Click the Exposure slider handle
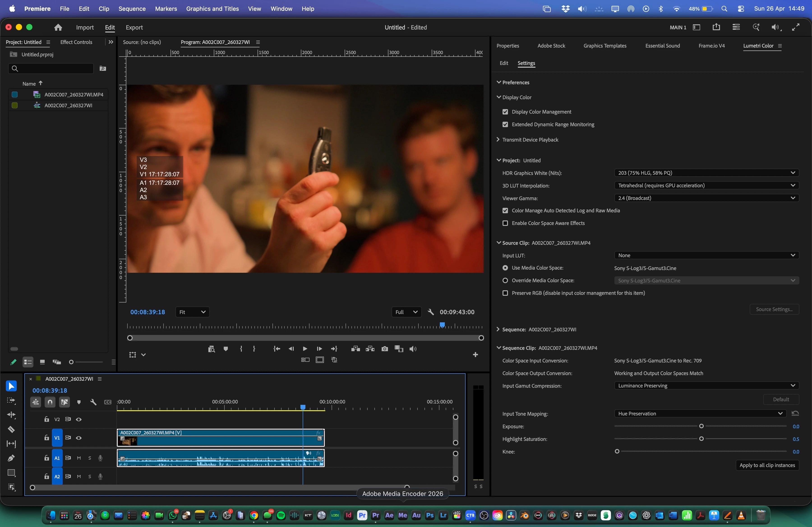Image resolution: width=812 pixels, height=527 pixels. (x=701, y=426)
